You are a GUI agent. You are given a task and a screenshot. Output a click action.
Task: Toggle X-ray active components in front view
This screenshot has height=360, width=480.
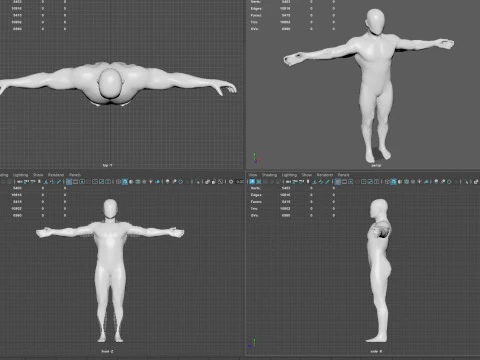point(214,182)
